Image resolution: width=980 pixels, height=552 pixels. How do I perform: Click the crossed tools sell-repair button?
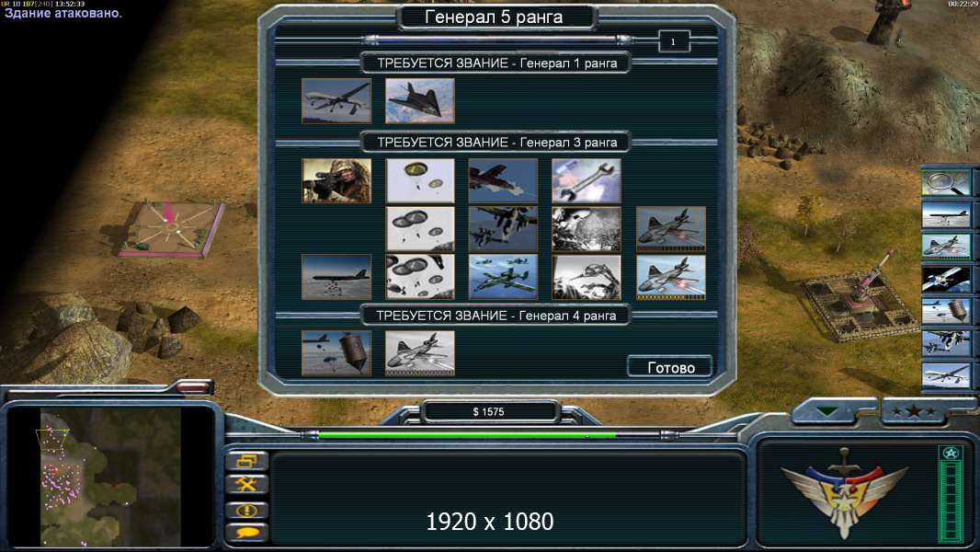(247, 485)
